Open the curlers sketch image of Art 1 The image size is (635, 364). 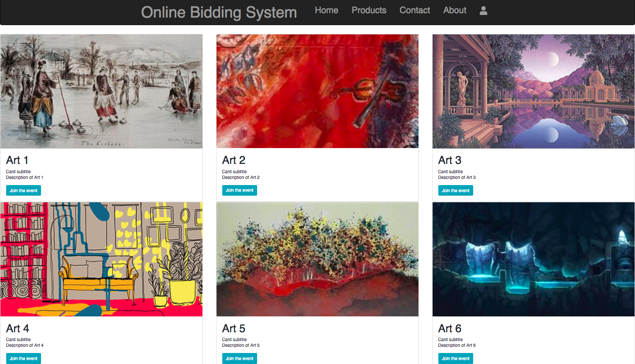click(101, 91)
